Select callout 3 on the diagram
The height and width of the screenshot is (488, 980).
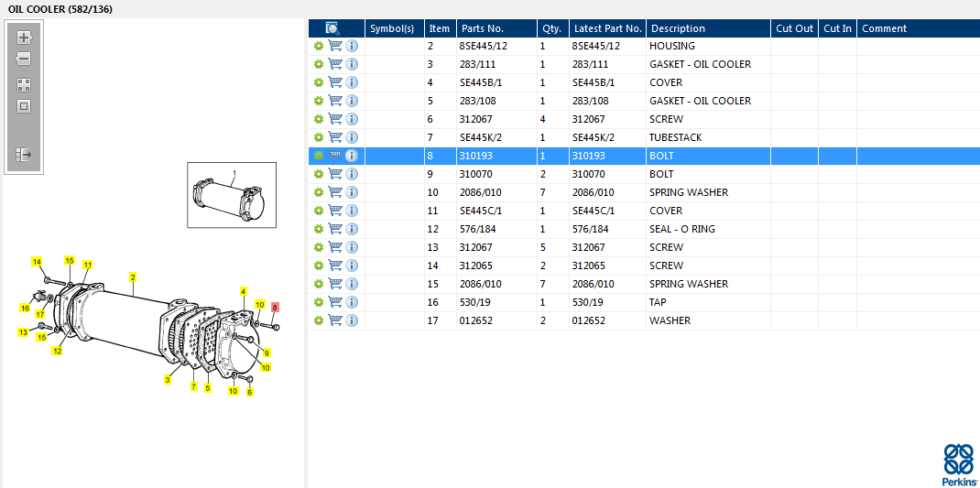tap(168, 379)
